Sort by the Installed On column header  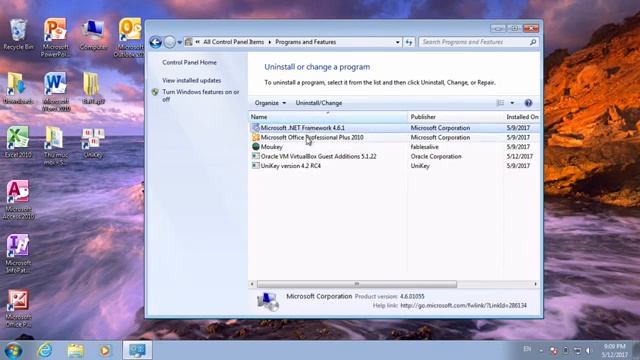tap(522, 117)
